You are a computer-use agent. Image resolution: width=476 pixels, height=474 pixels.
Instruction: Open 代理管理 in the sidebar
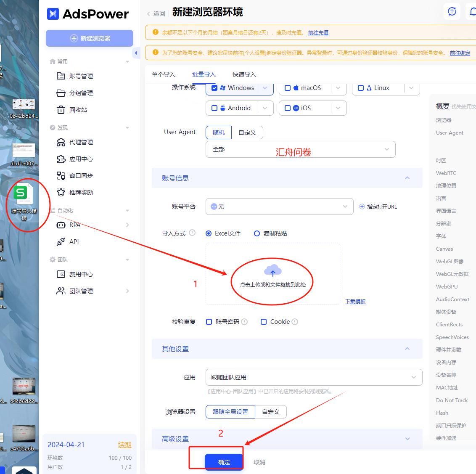[75, 142]
